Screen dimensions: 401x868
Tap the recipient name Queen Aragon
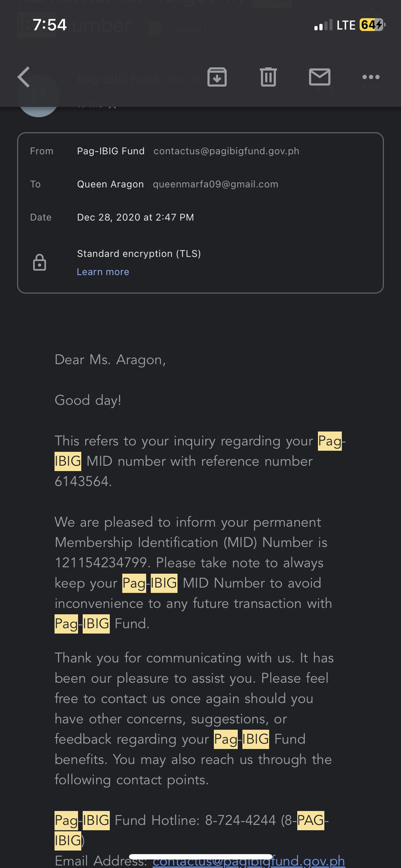pyautogui.click(x=110, y=184)
